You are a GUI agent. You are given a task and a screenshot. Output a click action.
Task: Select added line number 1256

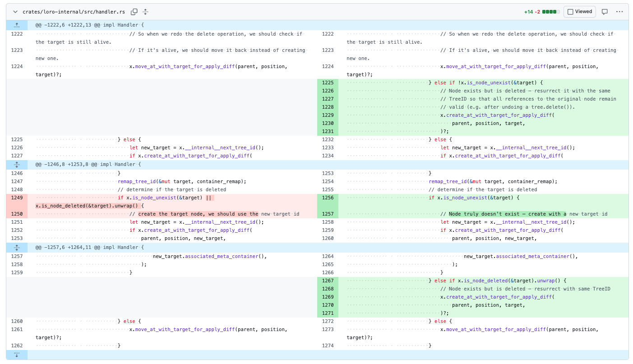tap(328, 198)
